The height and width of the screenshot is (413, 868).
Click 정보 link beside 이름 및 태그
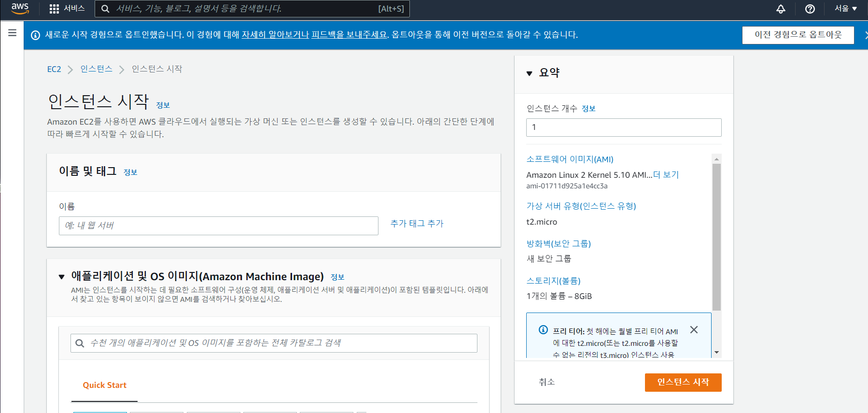click(130, 172)
